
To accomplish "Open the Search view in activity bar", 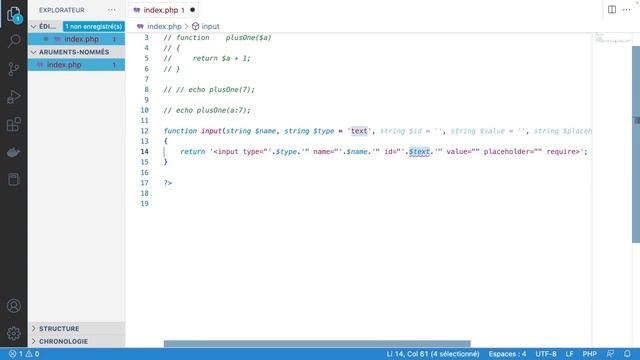I will coord(14,41).
